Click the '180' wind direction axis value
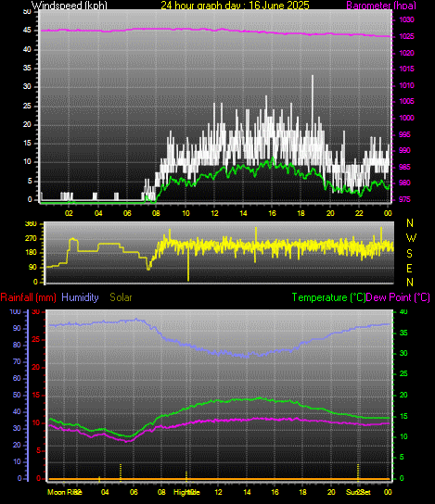This screenshot has width=435, height=504. (x=31, y=253)
